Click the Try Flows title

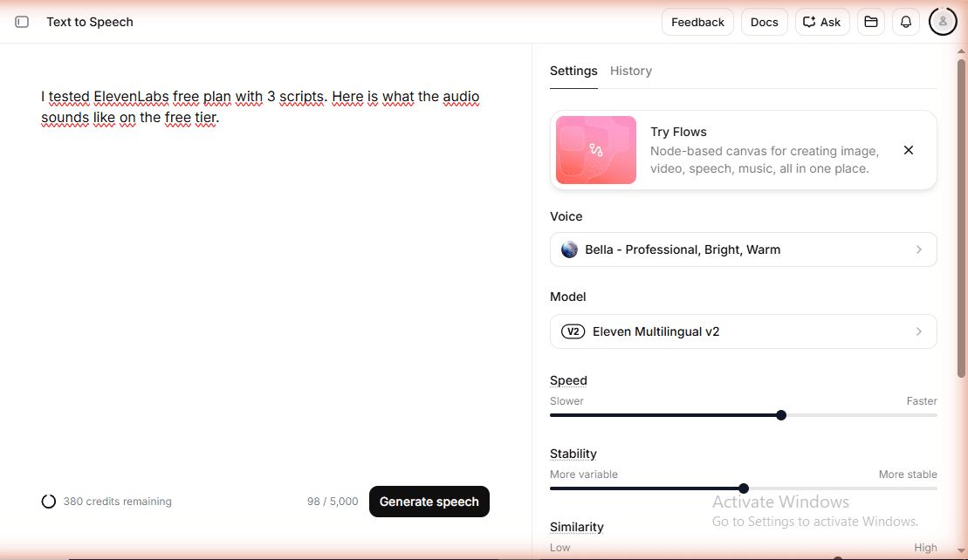click(x=678, y=132)
